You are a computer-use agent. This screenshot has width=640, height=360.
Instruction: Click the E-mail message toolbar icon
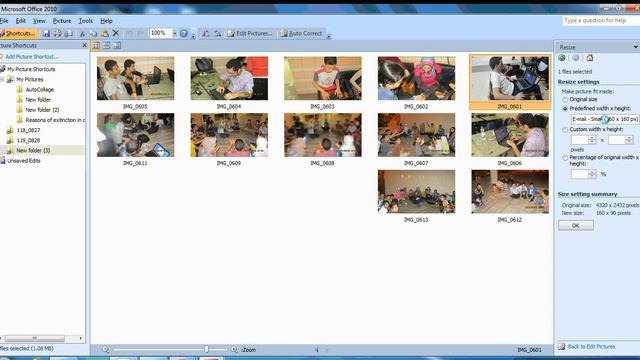pyautogui.click(x=69, y=33)
